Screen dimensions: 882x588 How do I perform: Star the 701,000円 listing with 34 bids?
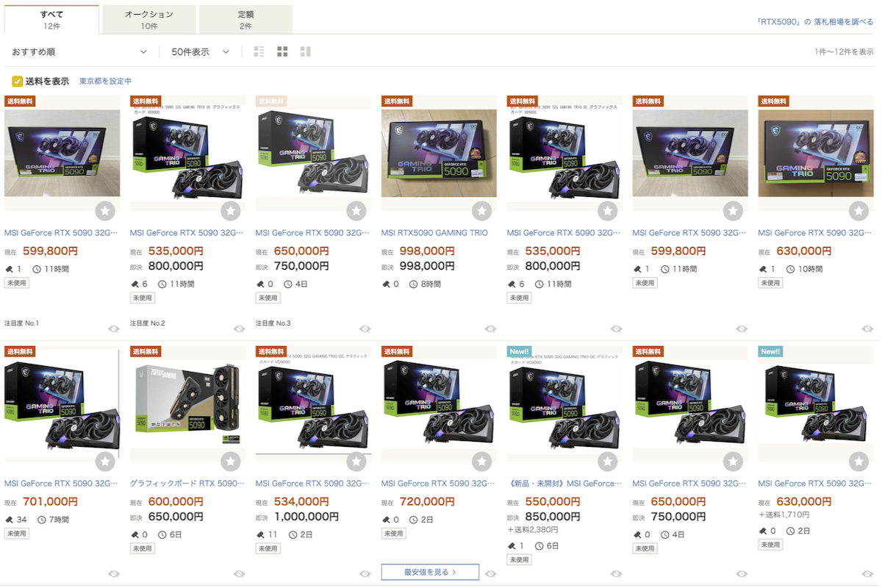tap(105, 462)
